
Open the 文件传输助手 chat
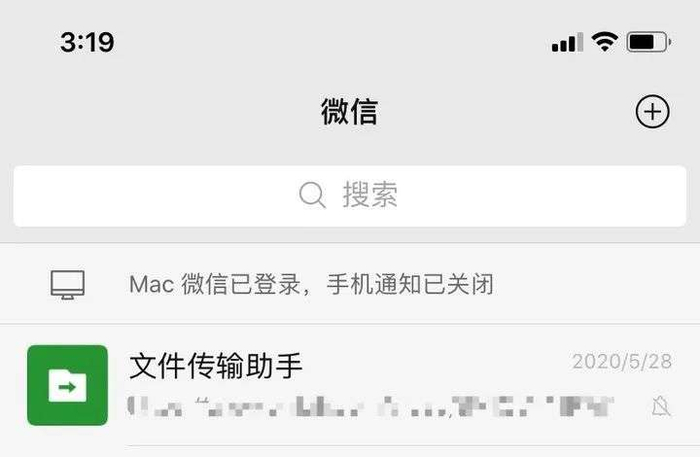[350, 385]
